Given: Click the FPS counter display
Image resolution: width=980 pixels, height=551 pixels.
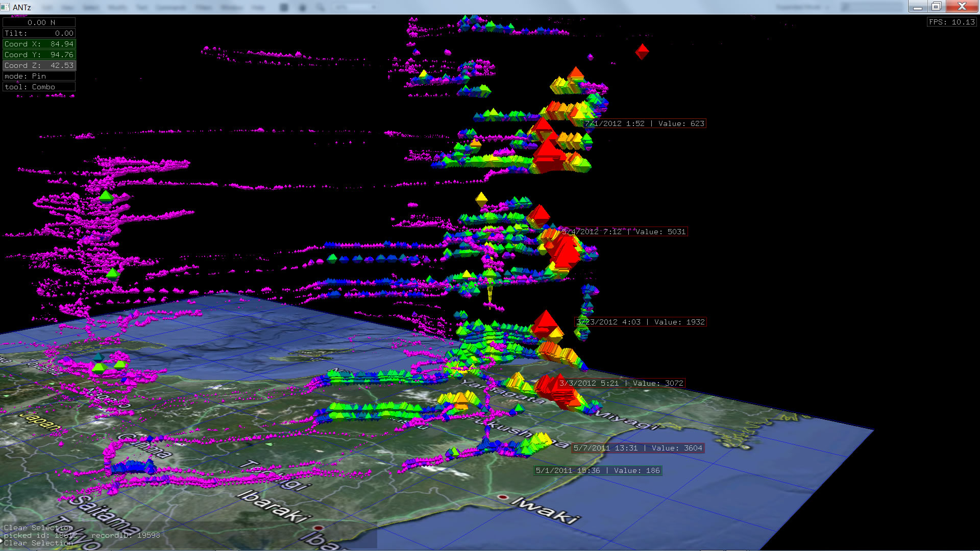Looking at the screenshot, I should coord(951,22).
